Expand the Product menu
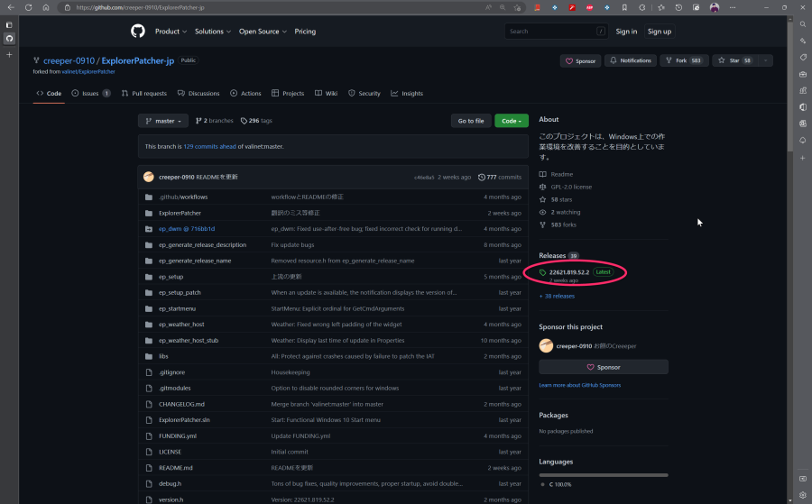812x504 pixels. [x=171, y=31]
